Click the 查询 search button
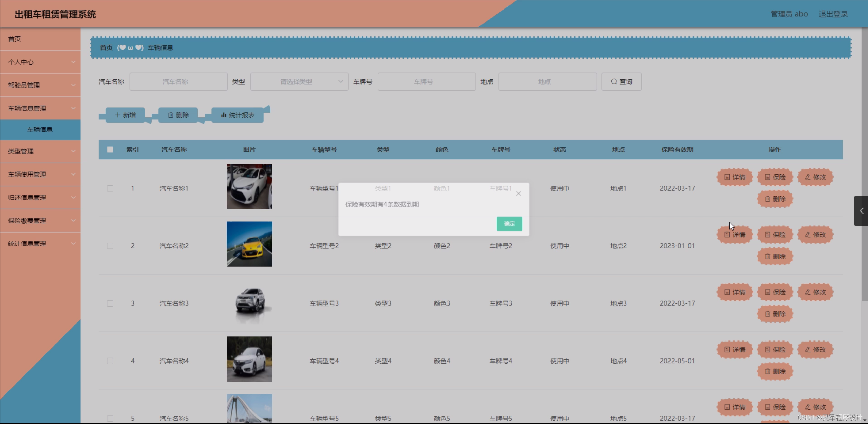Screen dimensions: 868x424 pyautogui.click(x=621, y=81)
